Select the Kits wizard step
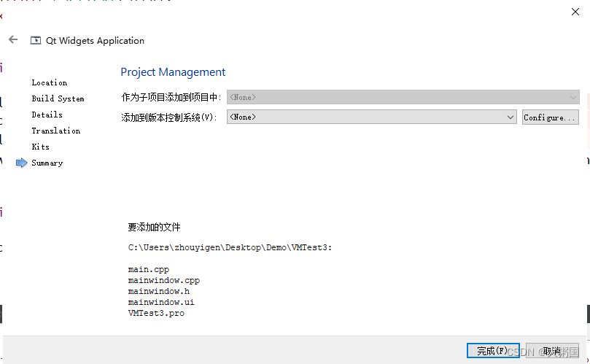The width and height of the screenshot is (590, 364). coord(41,147)
